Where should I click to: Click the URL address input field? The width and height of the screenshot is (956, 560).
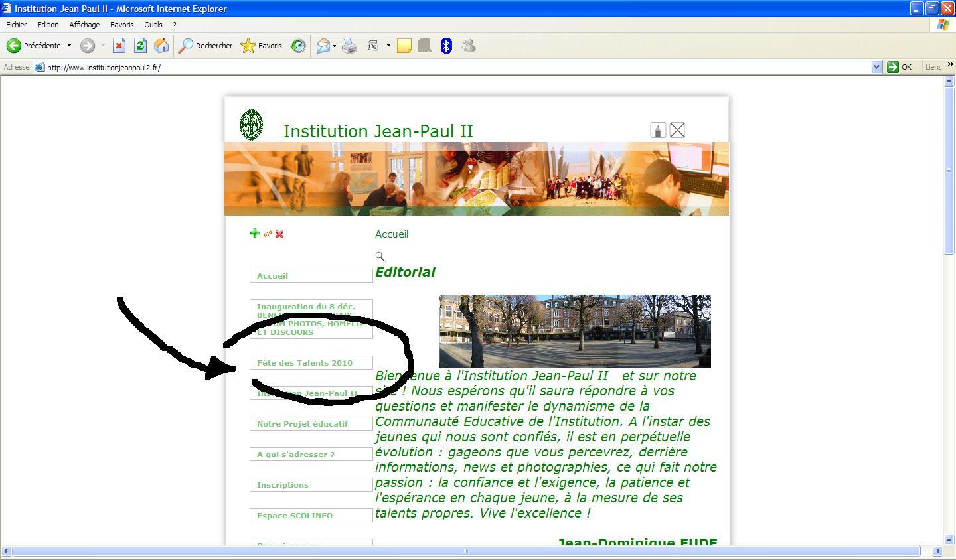[x=458, y=67]
